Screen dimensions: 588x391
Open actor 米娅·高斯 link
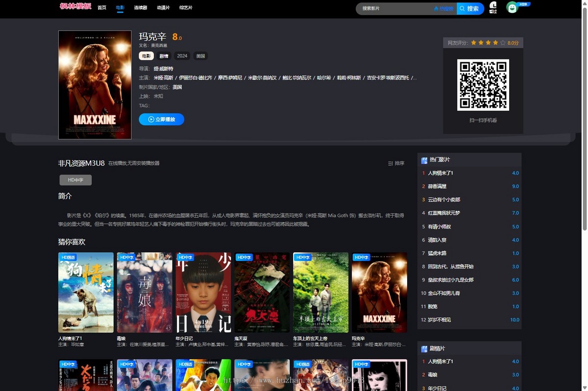[x=164, y=78]
